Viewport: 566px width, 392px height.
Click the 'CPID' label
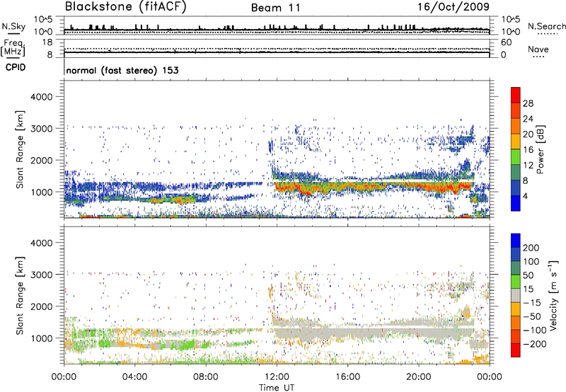[16, 67]
